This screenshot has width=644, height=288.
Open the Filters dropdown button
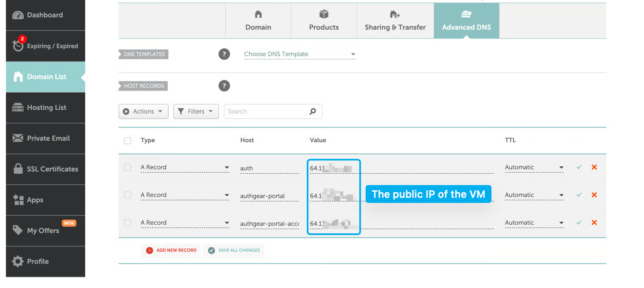196,111
